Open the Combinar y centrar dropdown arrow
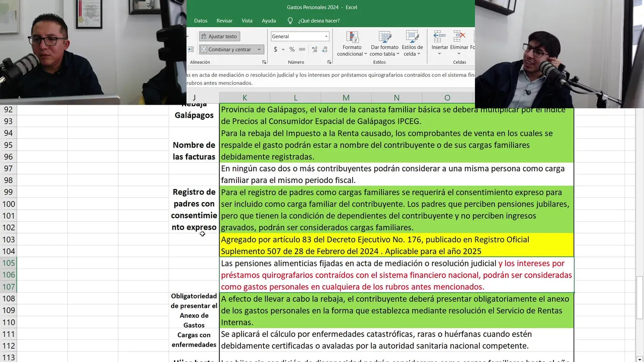644x362 pixels. tap(259, 49)
